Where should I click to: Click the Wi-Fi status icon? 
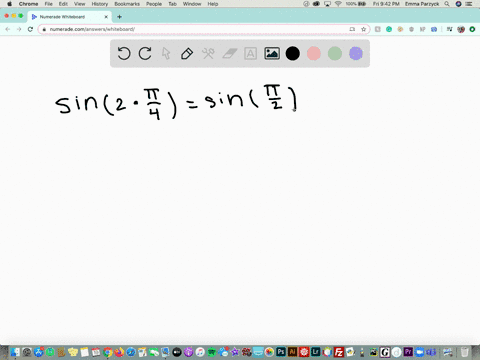pyautogui.click(x=338, y=4)
